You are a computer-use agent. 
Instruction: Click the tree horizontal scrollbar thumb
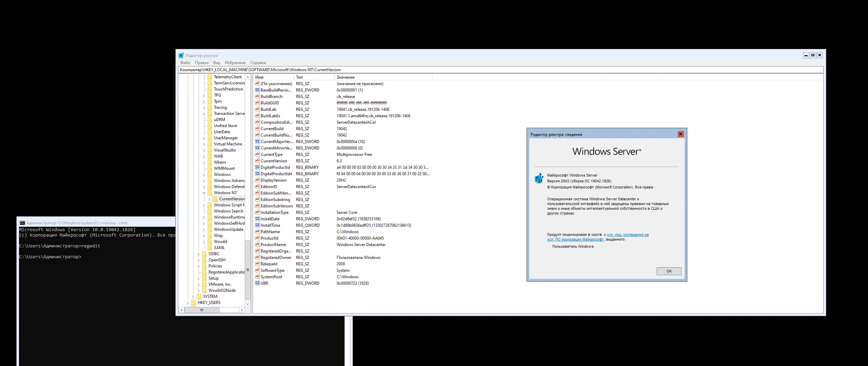point(202,310)
